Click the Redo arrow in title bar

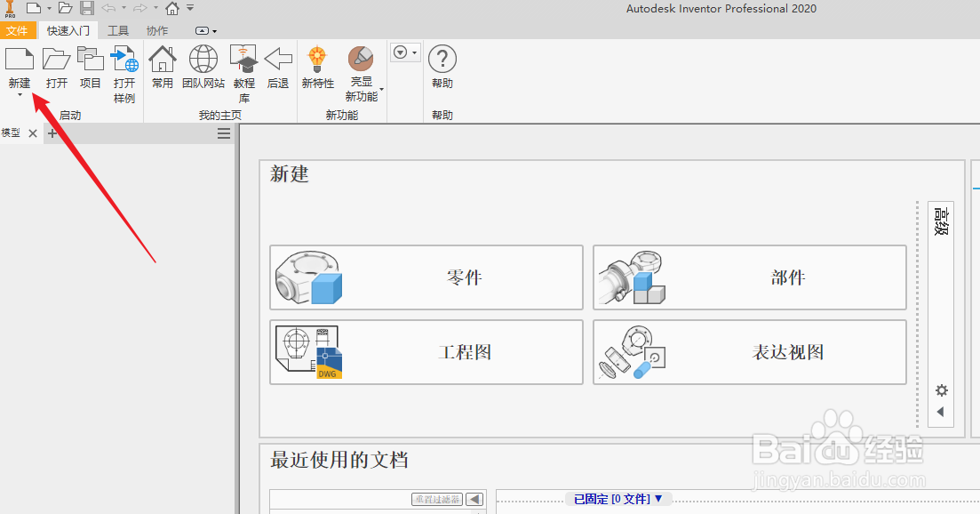point(140,8)
